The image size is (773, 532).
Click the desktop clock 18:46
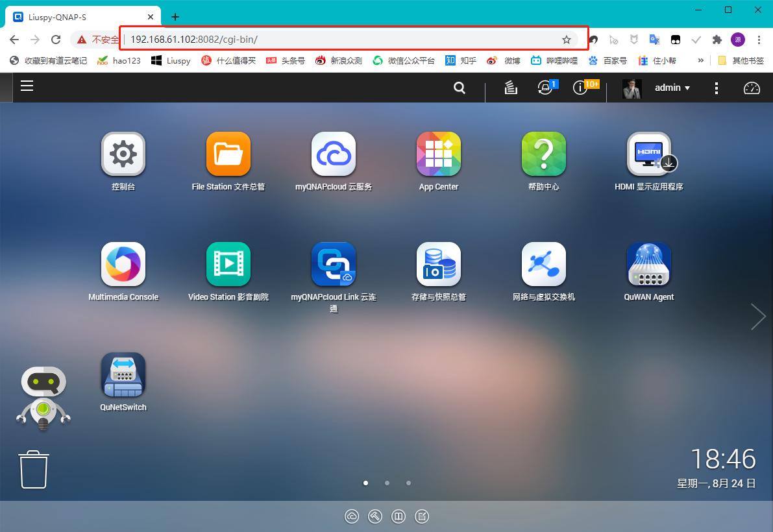723,459
